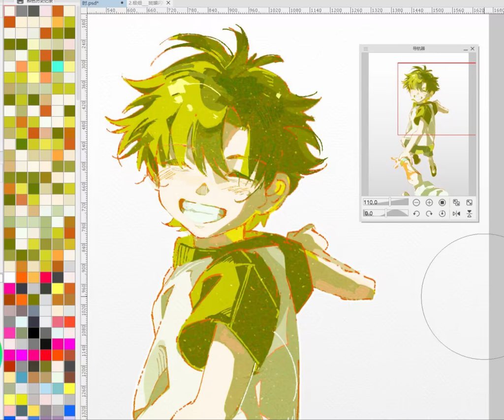Reset the canvas rotation in the navigator

pos(442,214)
